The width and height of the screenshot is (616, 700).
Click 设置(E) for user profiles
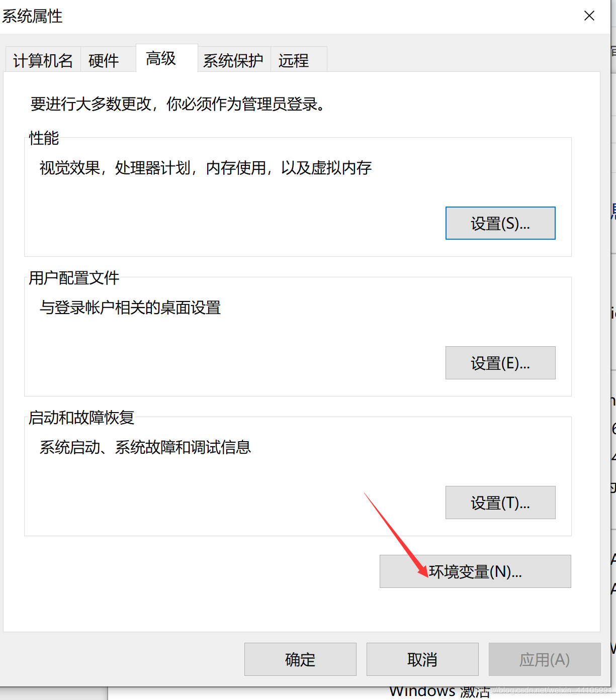tap(500, 363)
